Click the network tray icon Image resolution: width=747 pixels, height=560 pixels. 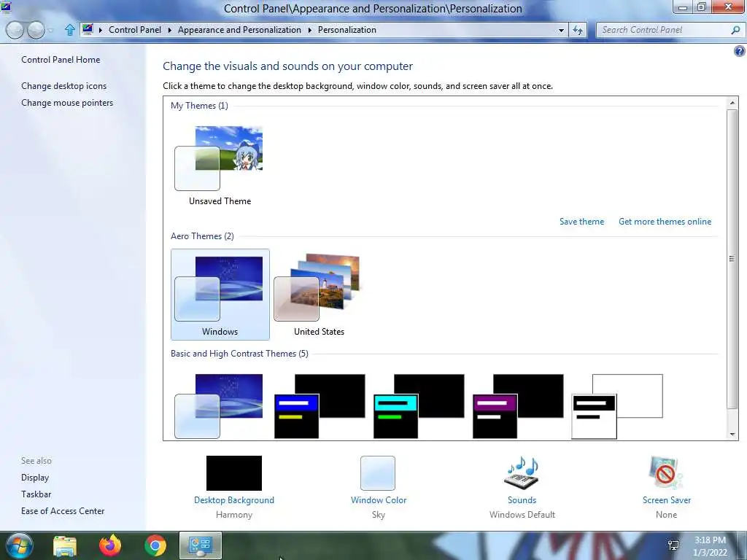coord(673,545)
